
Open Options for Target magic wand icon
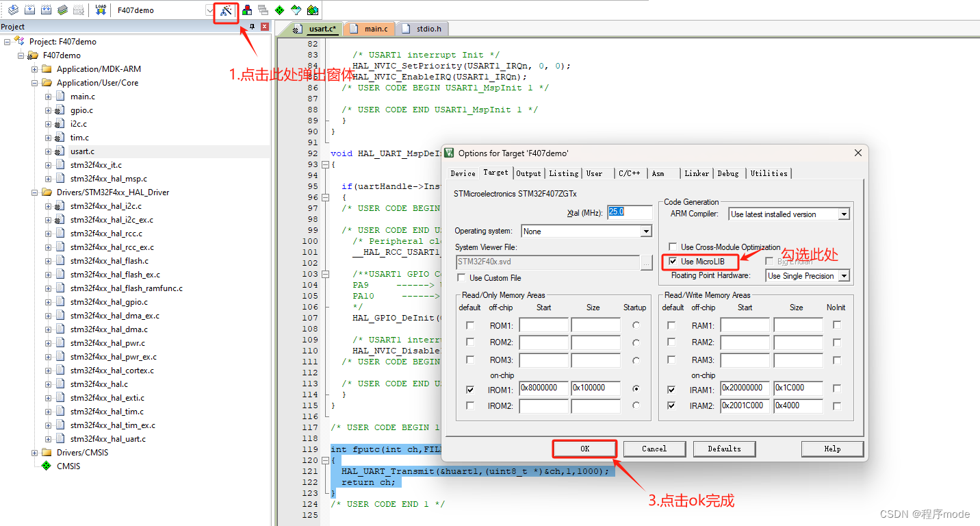click(227, 11)
